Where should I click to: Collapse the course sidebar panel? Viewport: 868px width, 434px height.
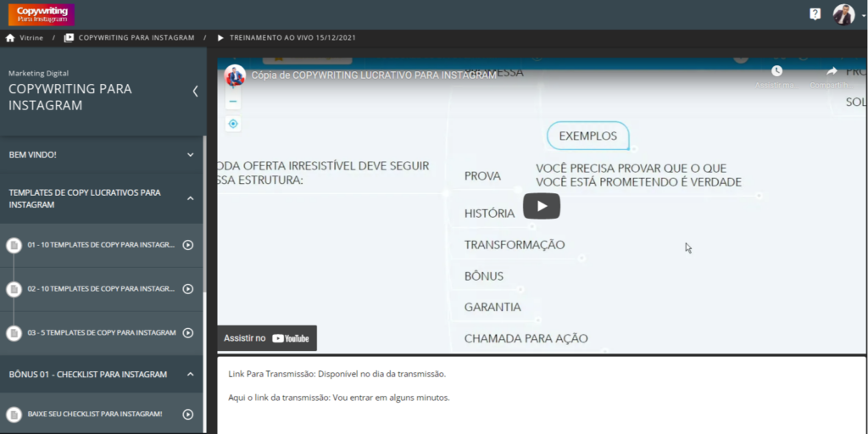pyautogui.click(x=195, y=92)
